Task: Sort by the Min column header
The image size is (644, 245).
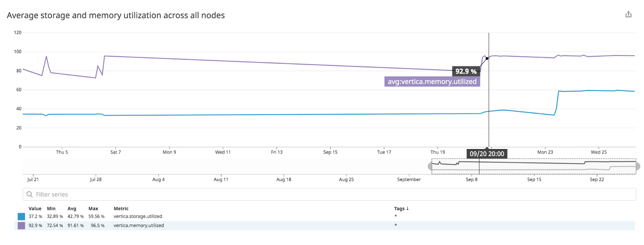Action: pyautogui.click(x=51, y=209)
